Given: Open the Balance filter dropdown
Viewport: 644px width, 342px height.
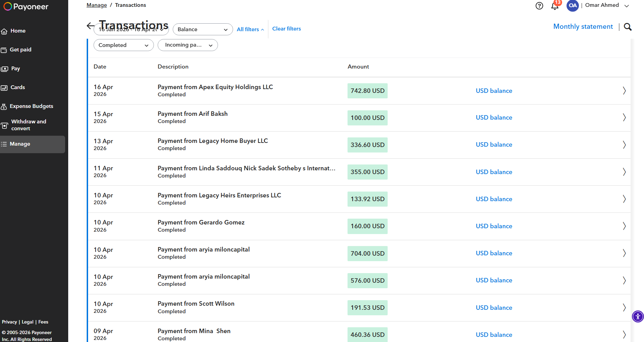Looking at the screenshot, I should click(203, 29).
